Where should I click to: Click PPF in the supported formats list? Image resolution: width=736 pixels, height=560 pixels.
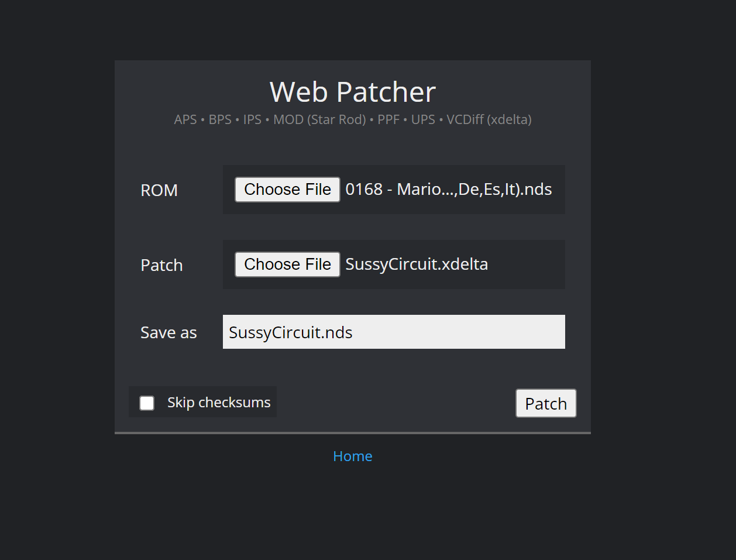(x=388, y=120)
